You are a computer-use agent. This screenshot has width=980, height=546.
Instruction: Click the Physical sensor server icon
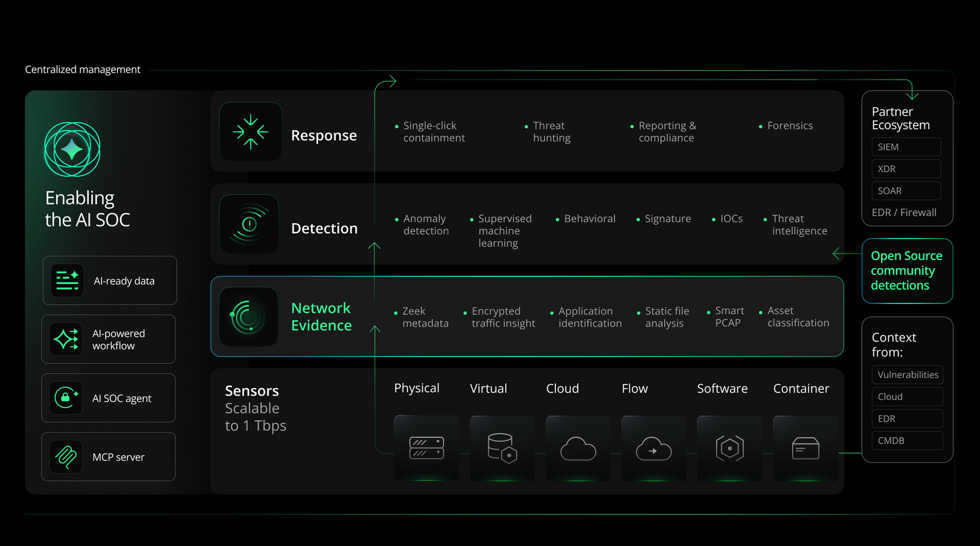(426, 448)
